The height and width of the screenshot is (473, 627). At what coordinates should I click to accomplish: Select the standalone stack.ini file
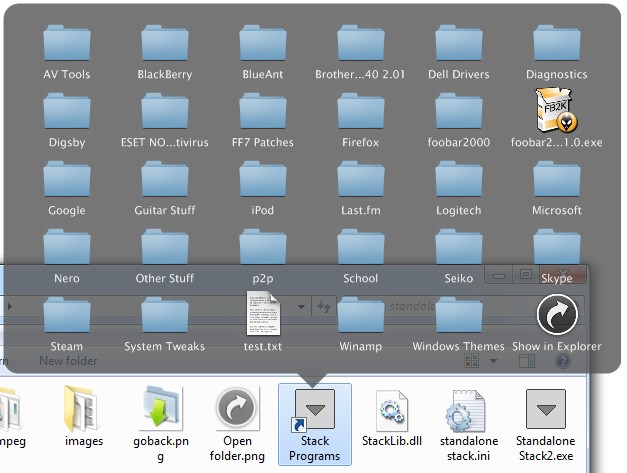(469, 425)
